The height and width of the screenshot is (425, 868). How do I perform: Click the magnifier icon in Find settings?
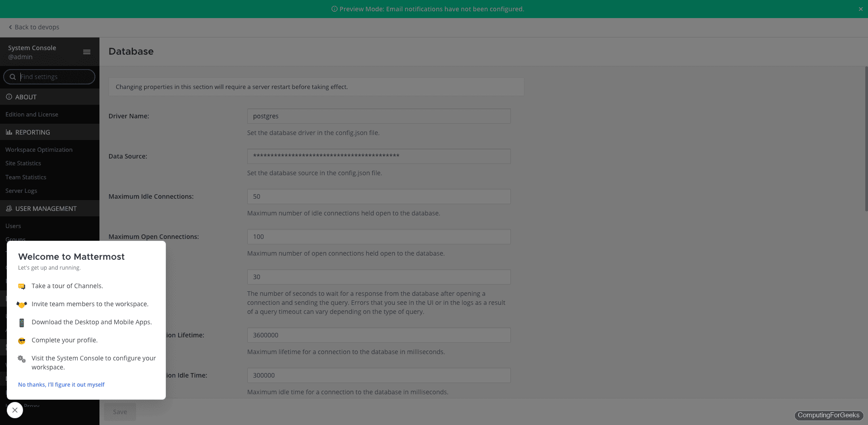(x=13, y=77)
